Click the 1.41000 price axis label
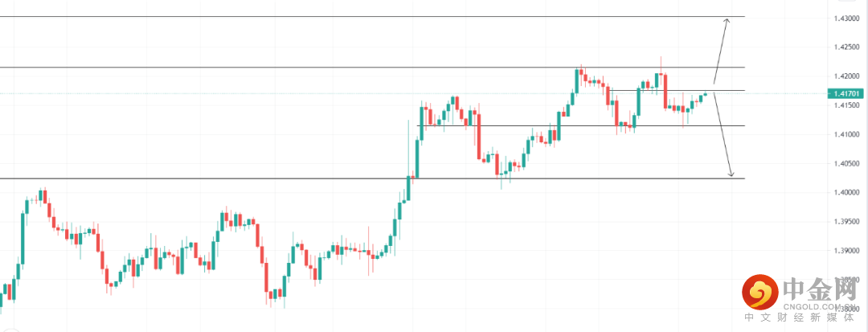This screenshot has height=332, width=868. coord(845,134)
